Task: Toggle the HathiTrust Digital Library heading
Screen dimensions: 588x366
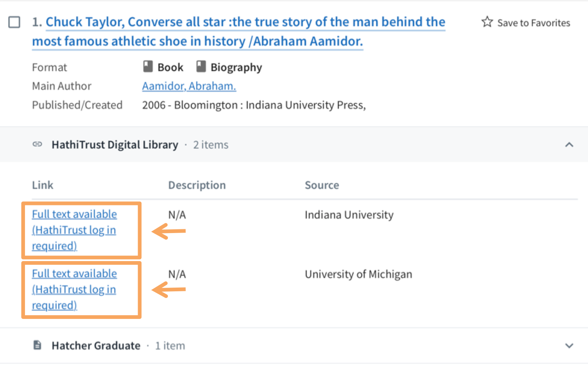Action: pyautogui.click(x=115, y=145)
